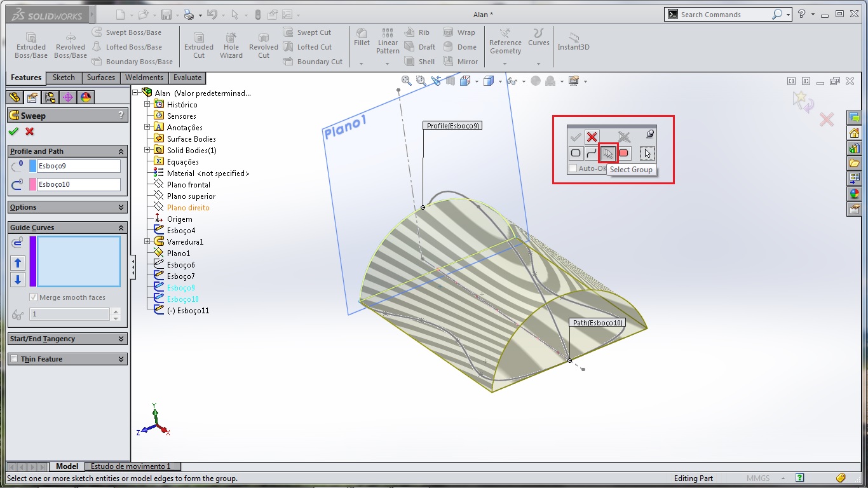Enable the Auto-OK checkbox
The height and width of the screenshot is (488, 868).
pos(573,168)
